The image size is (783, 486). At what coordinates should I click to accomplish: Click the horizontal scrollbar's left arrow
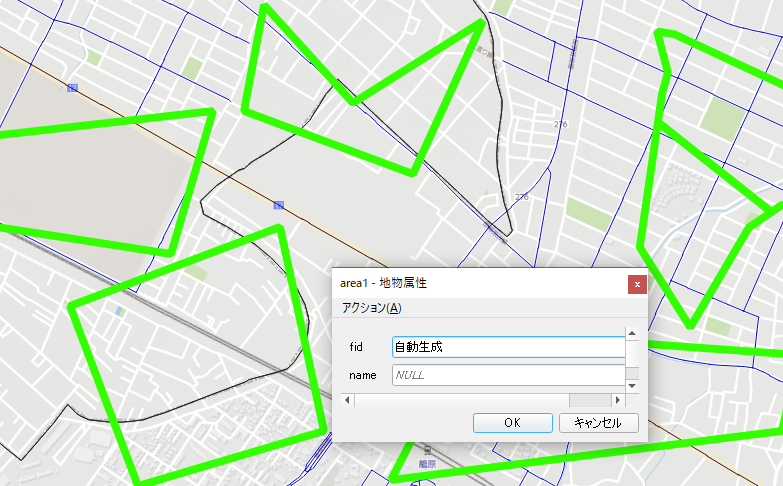[347, 400]
